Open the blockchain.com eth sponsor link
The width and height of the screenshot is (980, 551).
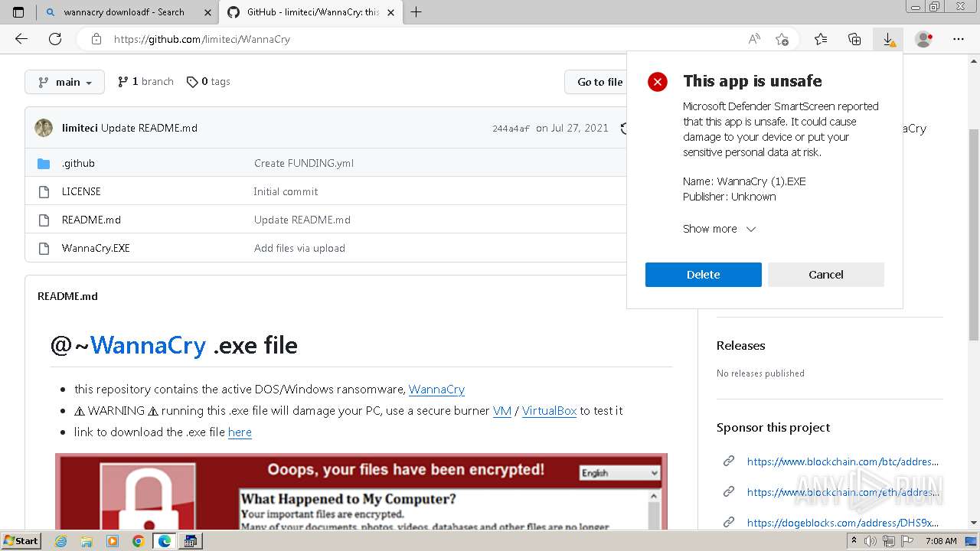pos(842,492)
